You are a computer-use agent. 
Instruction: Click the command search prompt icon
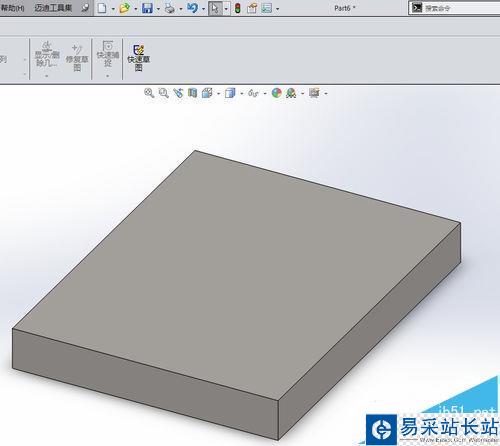pos(417,8)
